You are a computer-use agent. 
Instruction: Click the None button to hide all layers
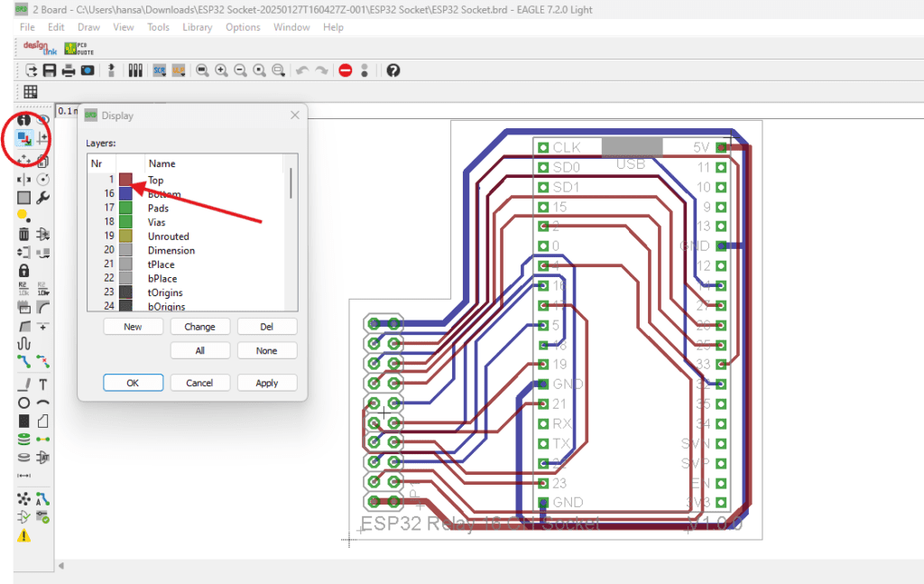pyautogui.click(x=267, y=350)
